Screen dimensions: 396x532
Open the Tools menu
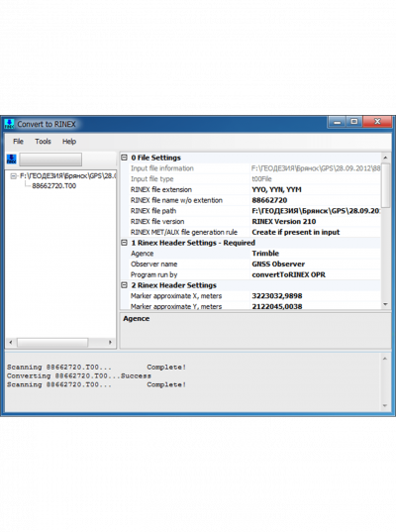click(43, 142)
